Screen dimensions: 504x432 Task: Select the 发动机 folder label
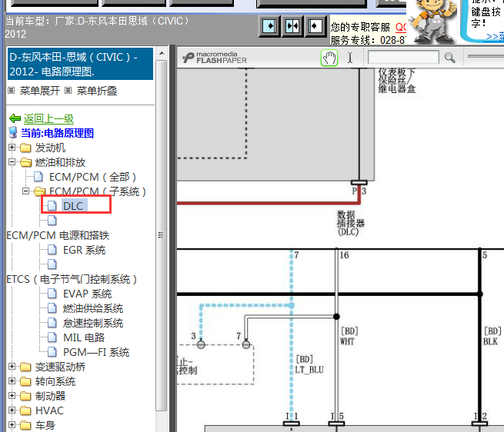[50, 148]
